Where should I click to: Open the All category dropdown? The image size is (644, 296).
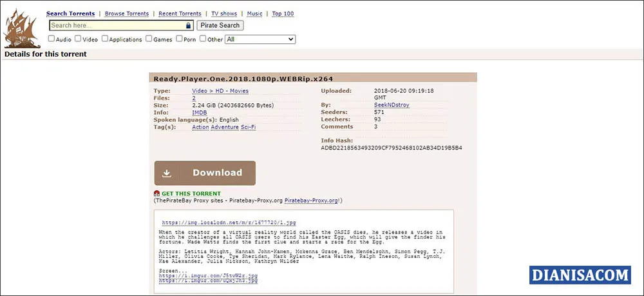(260, 39)
